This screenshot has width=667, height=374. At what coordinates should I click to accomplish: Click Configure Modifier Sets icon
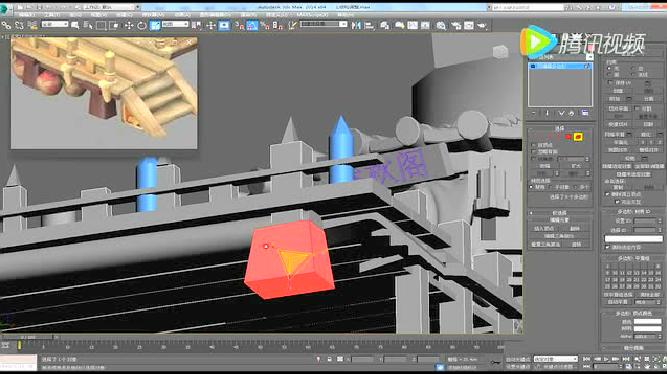585,113
